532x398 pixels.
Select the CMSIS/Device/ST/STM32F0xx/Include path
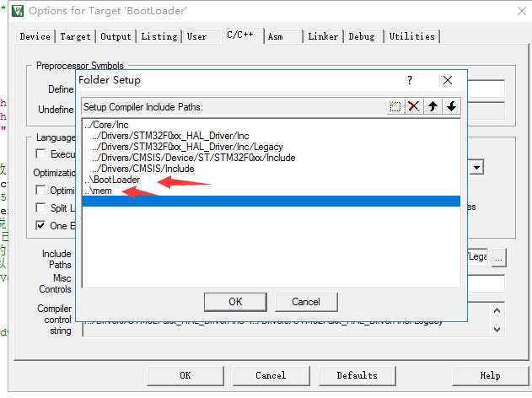[271, 158]
